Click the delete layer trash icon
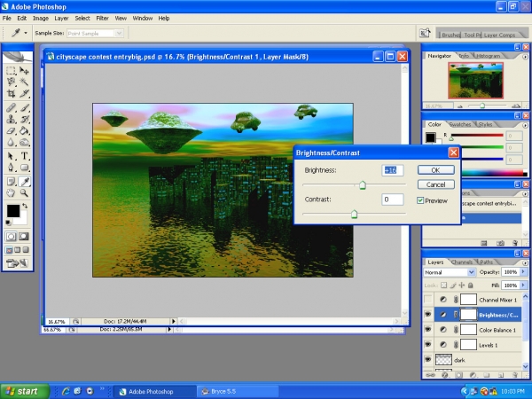 (x=514, y=375)
